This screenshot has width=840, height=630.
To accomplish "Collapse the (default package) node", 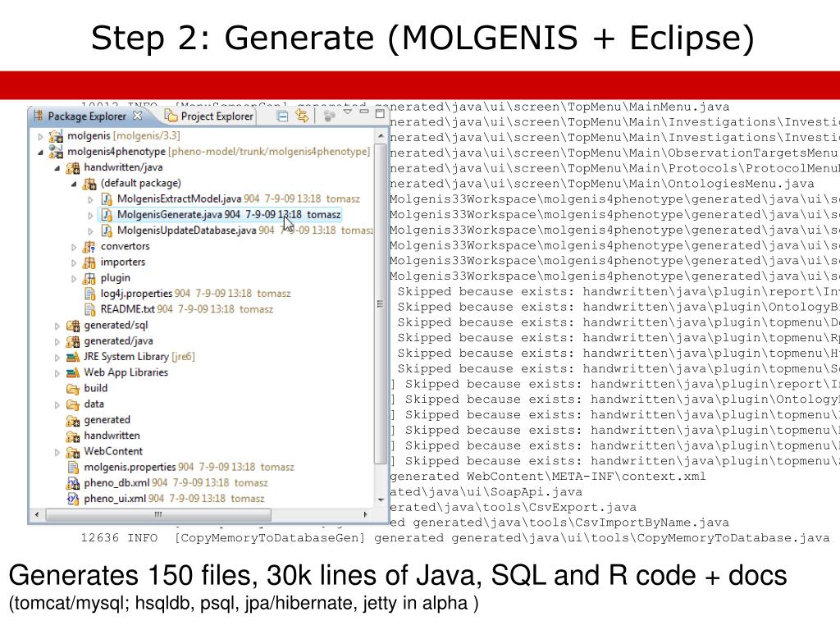I will coord(73,184).
